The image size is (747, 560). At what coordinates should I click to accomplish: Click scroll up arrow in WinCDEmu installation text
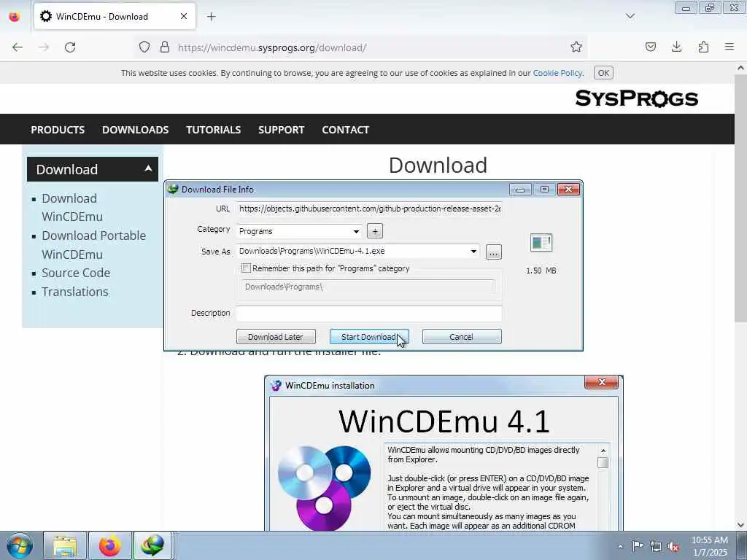603,451
